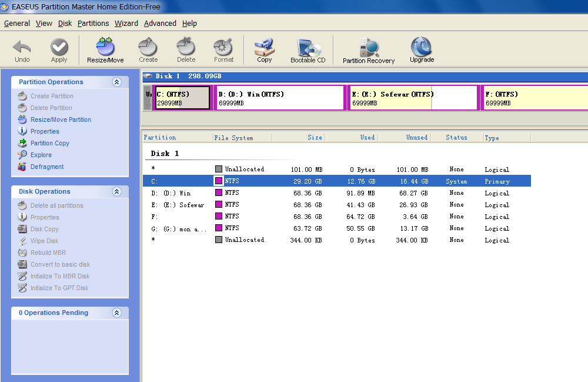This screenshot has width=588, height=382.
Task: Collapse the Disk Operations panel
Action: click(116, 192)
